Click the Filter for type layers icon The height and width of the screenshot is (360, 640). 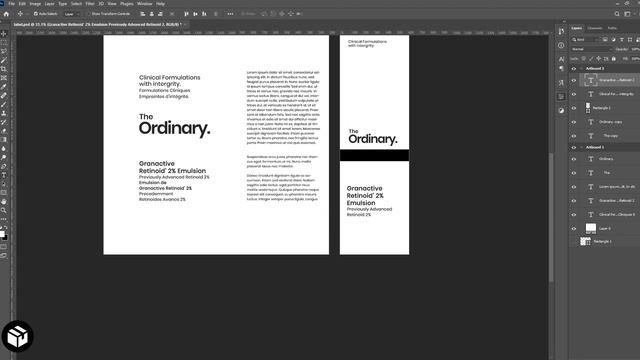coord(622,40)
